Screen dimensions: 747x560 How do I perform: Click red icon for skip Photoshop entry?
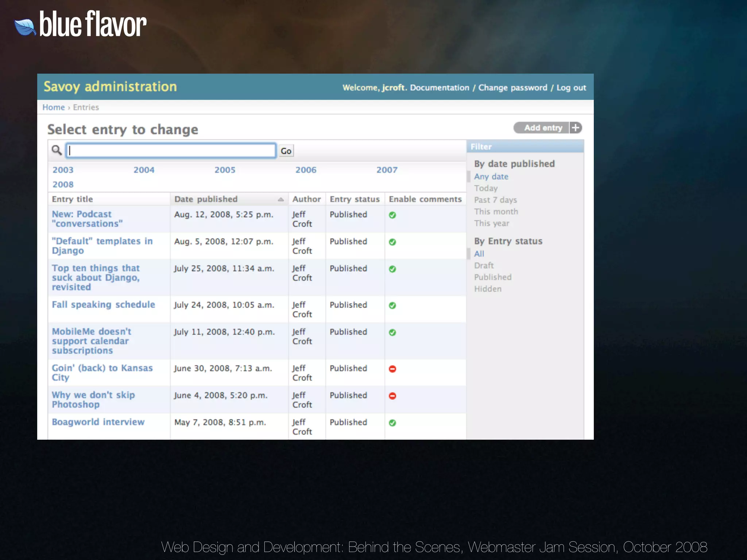click(x=392, y=396)
